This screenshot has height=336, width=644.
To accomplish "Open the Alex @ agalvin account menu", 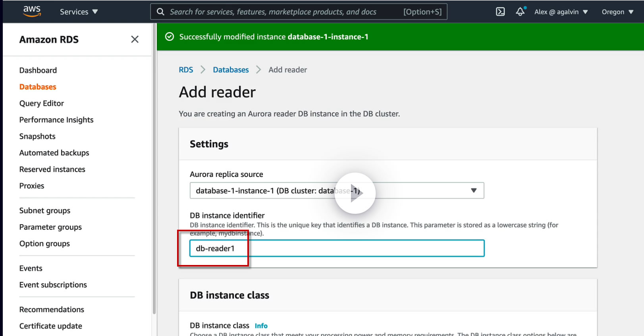I will coord(561,12).
